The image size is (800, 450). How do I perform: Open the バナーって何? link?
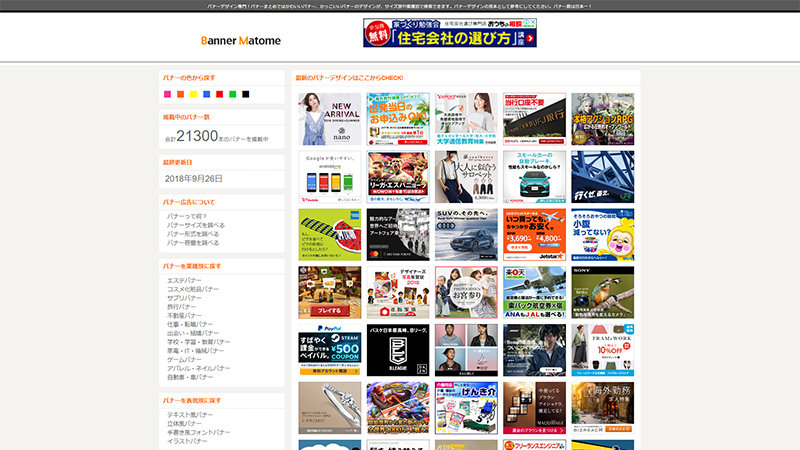coord(186,216)
